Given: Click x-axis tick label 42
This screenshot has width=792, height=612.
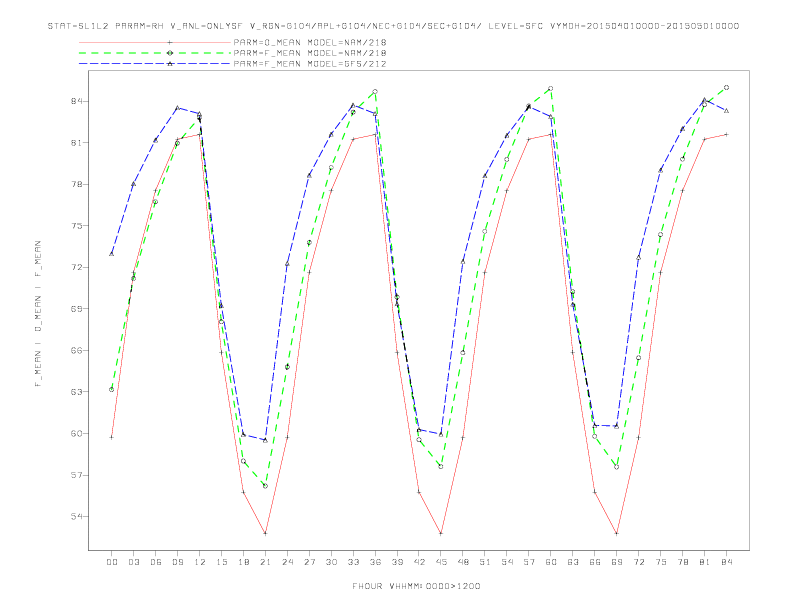Looking at the screenshot, I should click(419, 562).
